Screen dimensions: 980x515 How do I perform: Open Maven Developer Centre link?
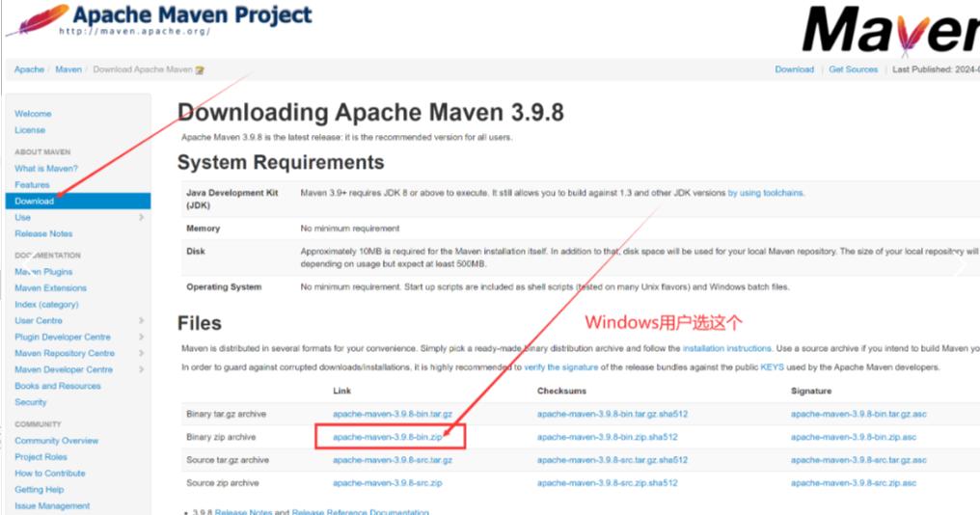(x=64, y=369)
